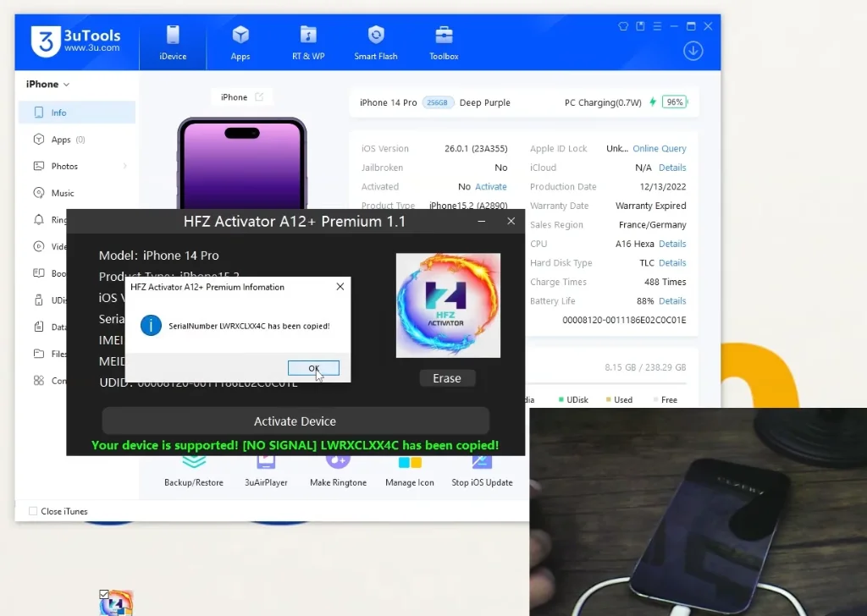Open 3uAirPlayer tool
The width and height of the screenshot is (867, 616).
(x=266, y=472)
